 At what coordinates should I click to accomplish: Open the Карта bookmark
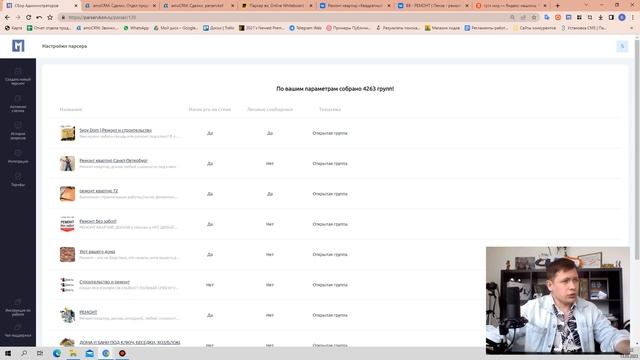click(13, 28)
